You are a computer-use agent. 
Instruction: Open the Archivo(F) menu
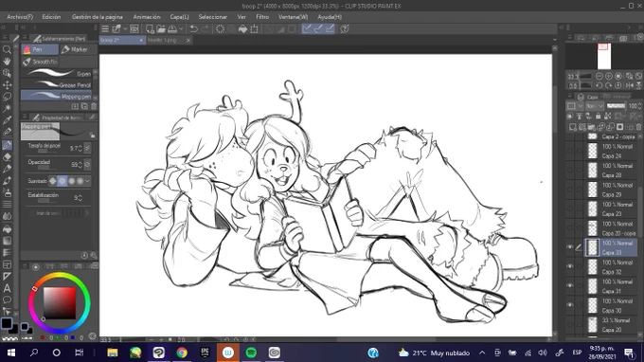[20, 17]
